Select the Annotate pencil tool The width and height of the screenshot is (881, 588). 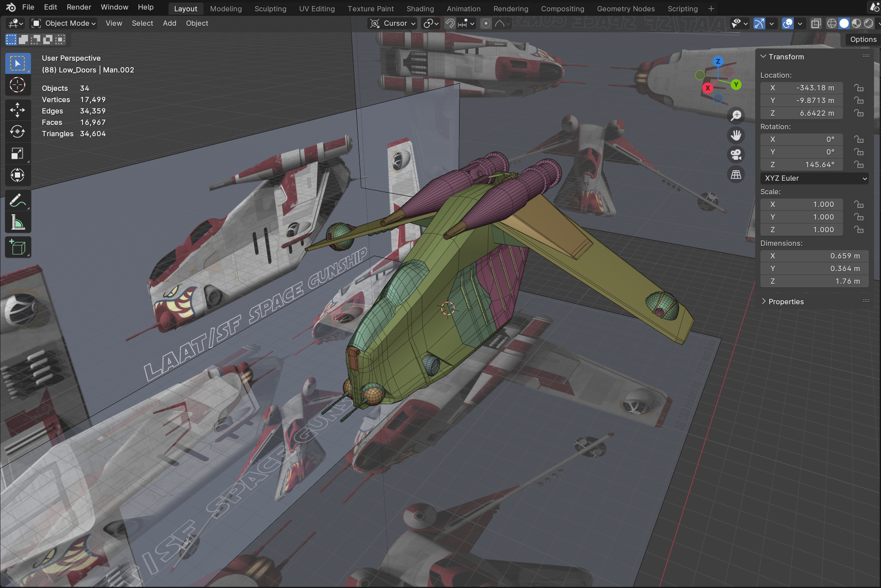click(x=17, y=200)
